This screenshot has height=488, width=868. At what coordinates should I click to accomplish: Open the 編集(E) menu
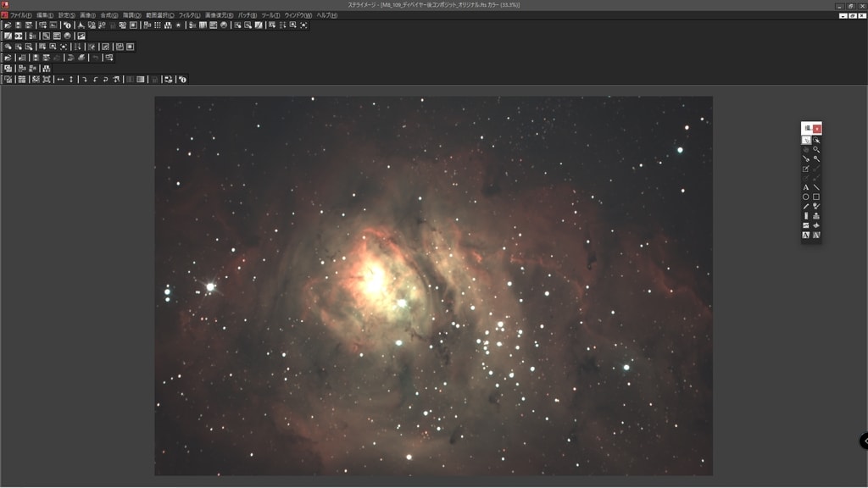pyautogui.click(x=45, y=15)
